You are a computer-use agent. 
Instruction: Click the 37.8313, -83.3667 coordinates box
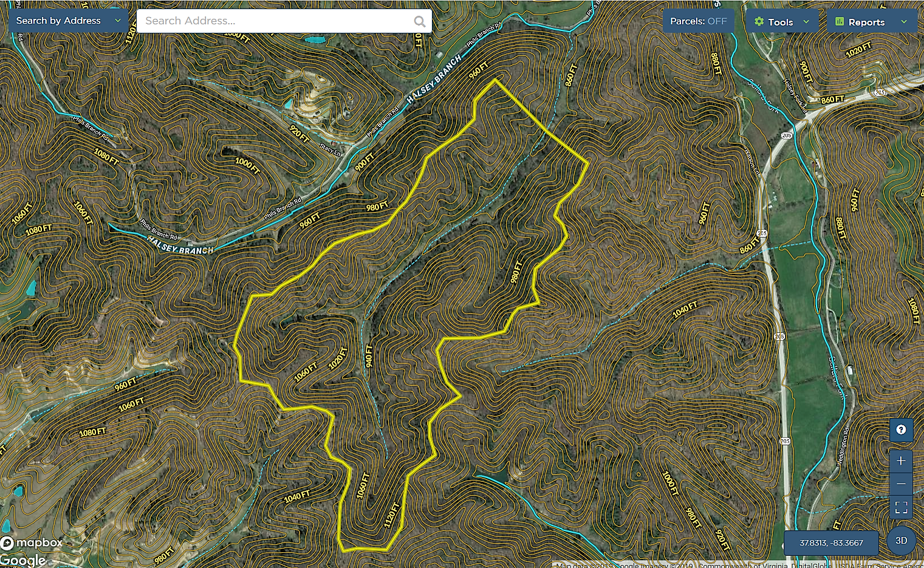(x=831, y=542)
